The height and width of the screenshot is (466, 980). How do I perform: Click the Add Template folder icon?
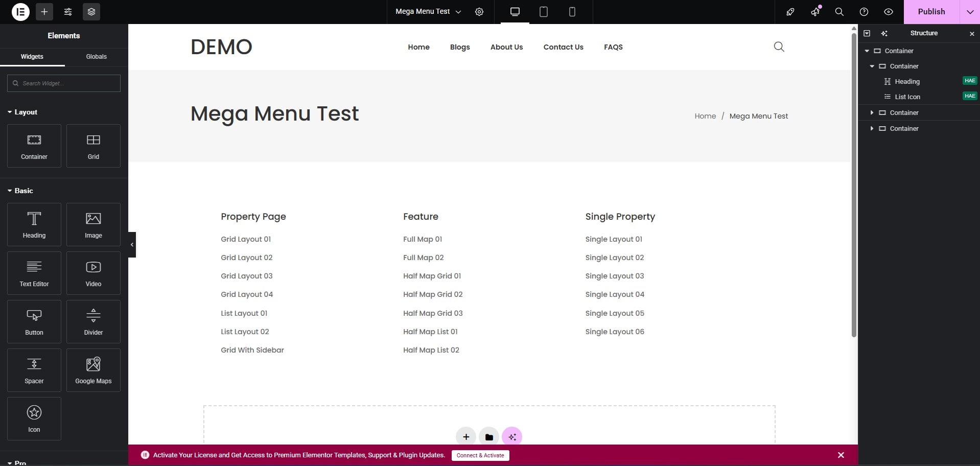[489, 437]
